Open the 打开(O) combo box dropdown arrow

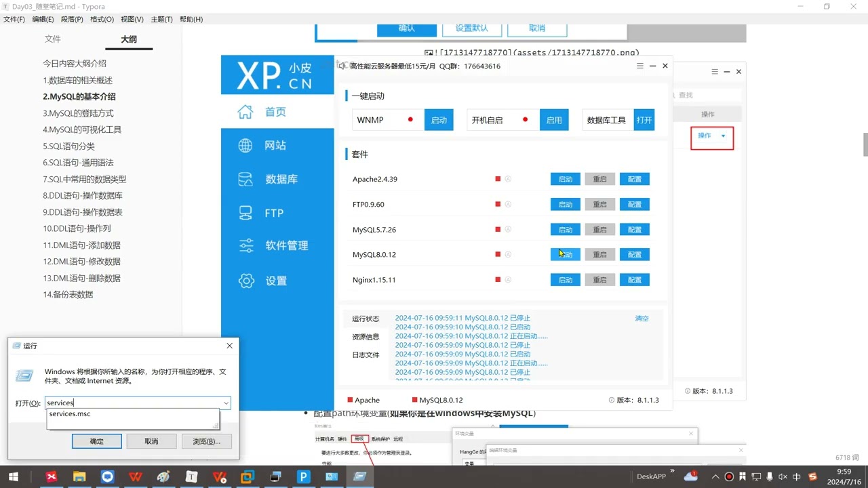[226, 403]
